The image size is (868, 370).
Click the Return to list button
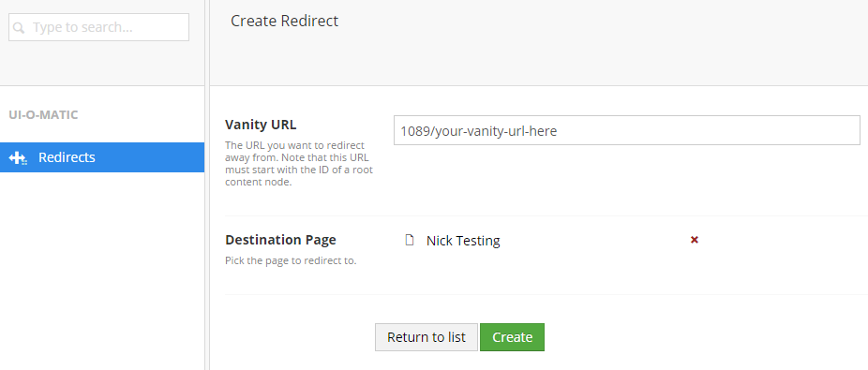click(x=427, y=337)
